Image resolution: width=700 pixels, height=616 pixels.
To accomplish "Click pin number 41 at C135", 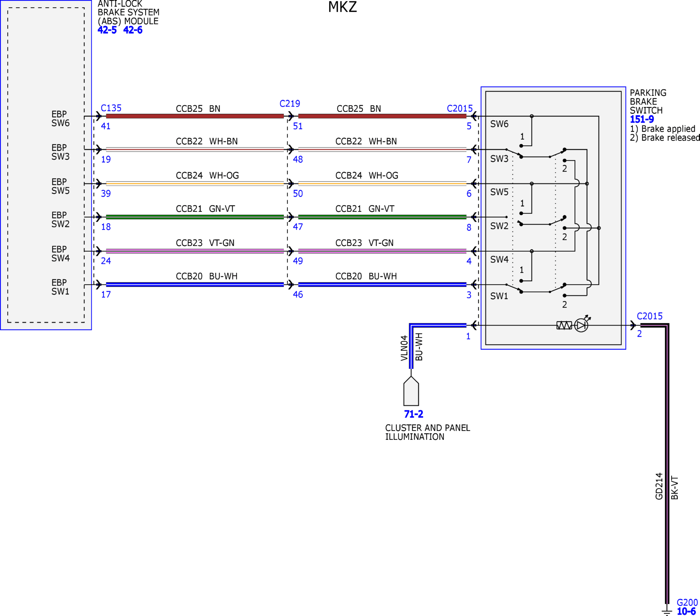I will [x=106, y=126].
